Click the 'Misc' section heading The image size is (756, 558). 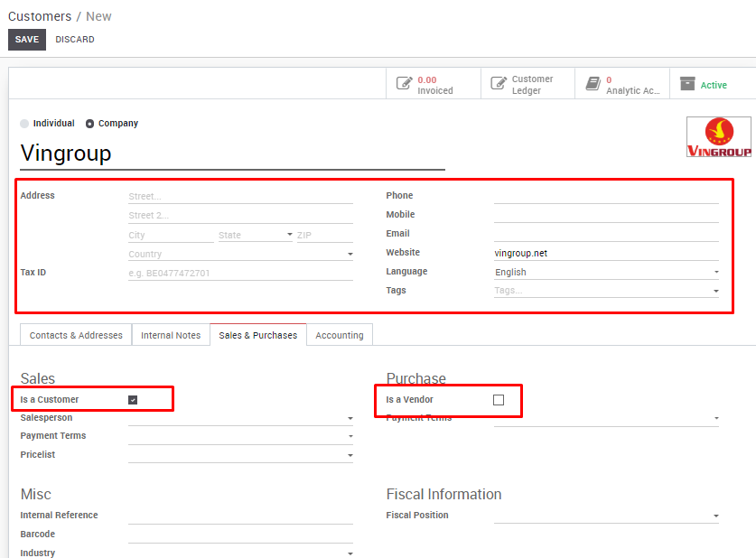coord(36,495)
